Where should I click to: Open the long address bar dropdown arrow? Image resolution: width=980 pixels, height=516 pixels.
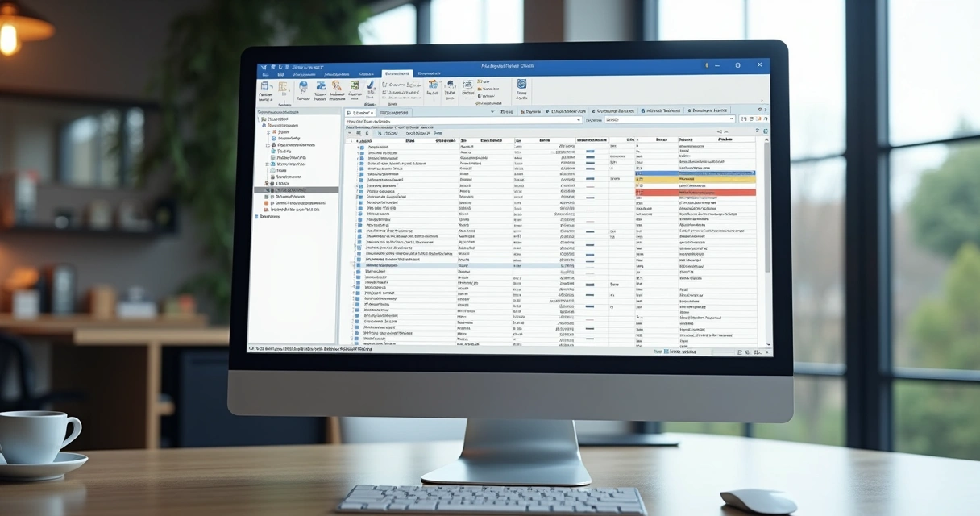[577, 120]
